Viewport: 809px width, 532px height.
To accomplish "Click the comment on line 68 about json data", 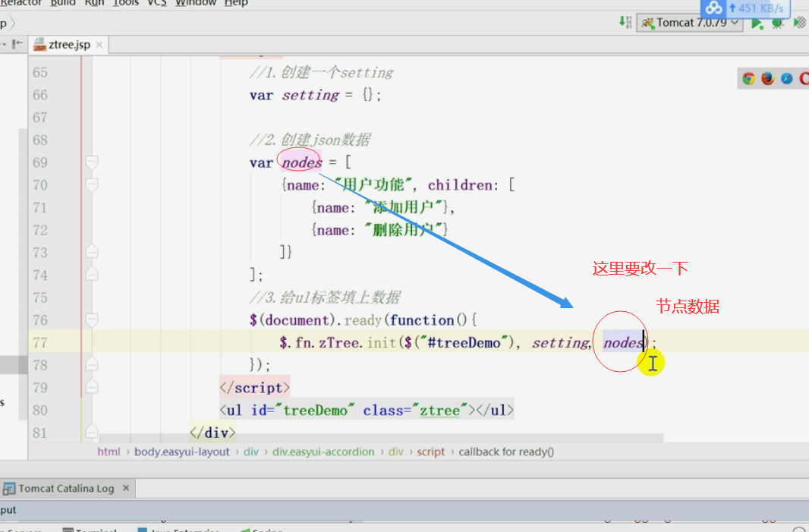I will click(x=310, y=140).
